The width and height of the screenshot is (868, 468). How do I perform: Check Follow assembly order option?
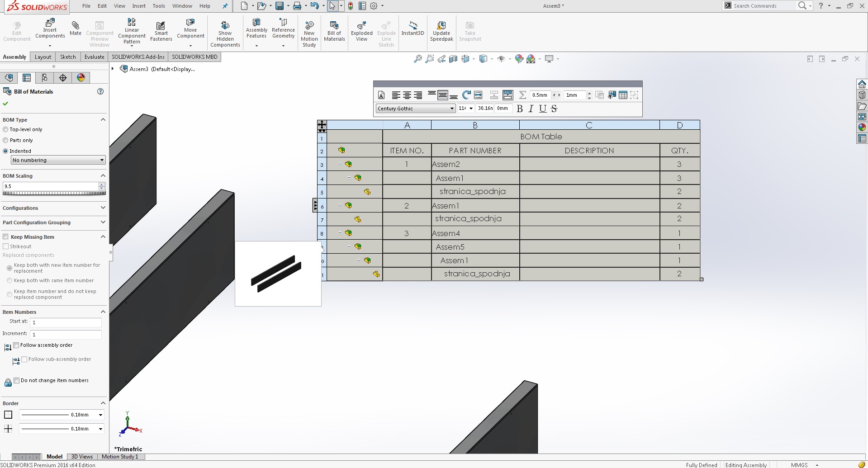[x=17, y=345]
